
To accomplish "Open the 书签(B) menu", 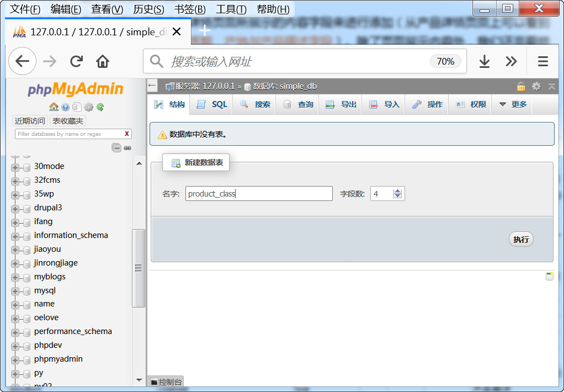I will (x=190, y=9).
